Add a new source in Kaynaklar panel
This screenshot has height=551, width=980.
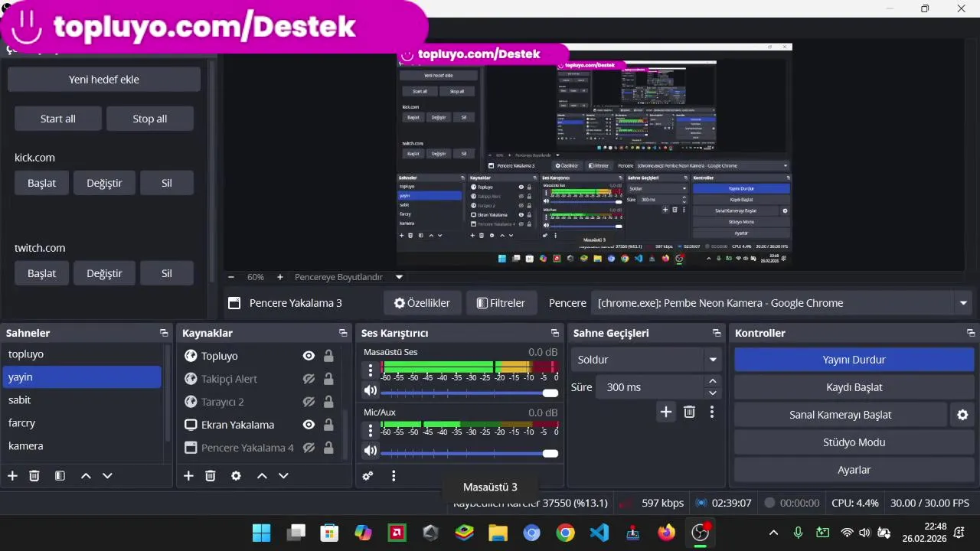pos(188,476)
